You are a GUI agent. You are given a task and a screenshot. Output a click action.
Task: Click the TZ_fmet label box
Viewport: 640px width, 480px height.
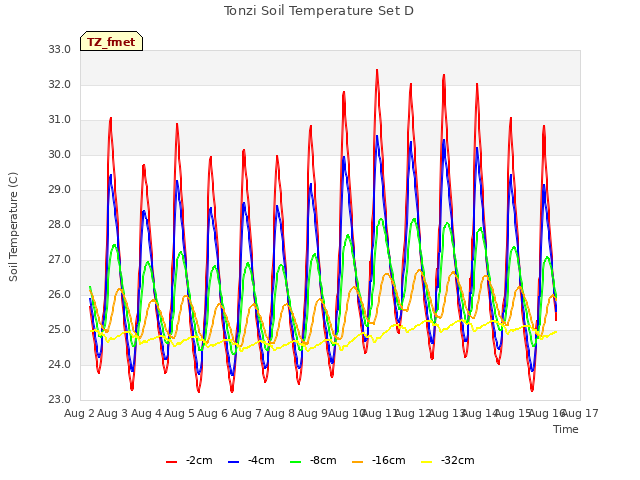[111, 41]
